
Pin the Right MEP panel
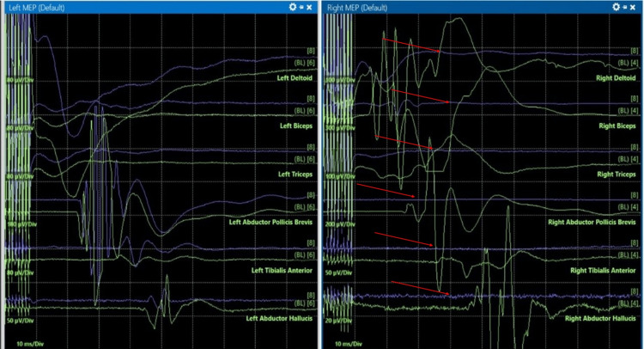click(625, 8)
